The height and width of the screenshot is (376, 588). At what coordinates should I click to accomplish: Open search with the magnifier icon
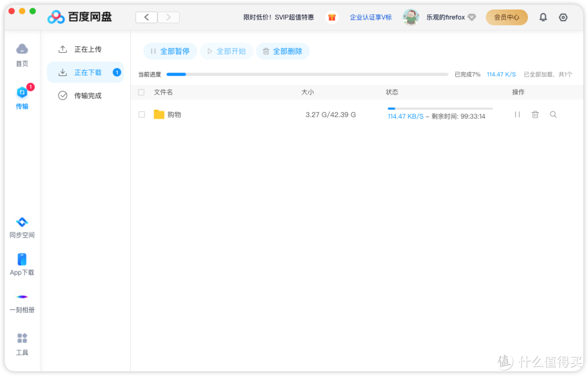tap(553, 114)
